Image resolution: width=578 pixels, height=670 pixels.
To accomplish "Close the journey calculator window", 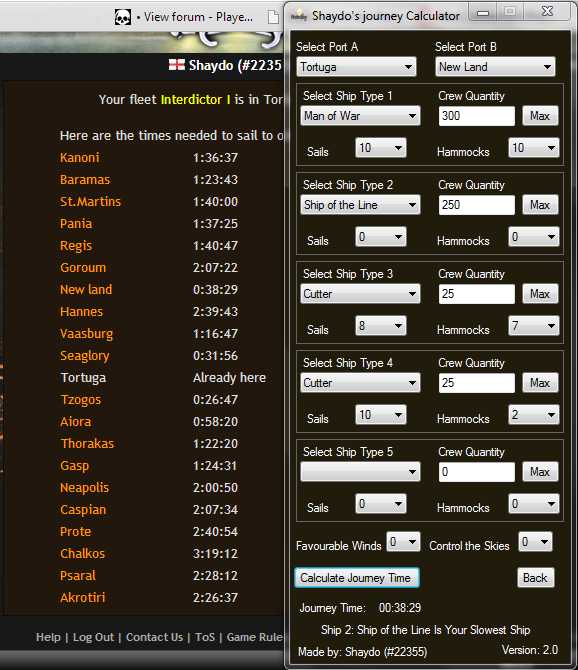I will coord(547,12).
